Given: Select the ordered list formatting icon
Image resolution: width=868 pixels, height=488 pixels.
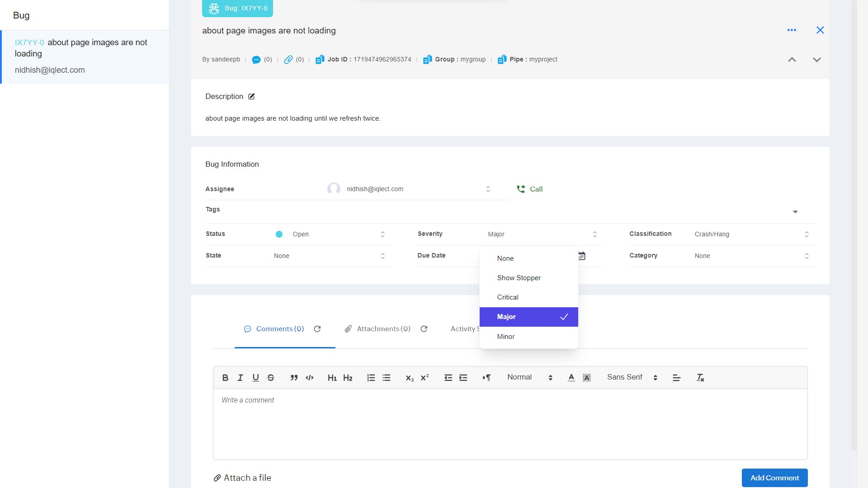Looking at the screenshot, I should 371,376.
